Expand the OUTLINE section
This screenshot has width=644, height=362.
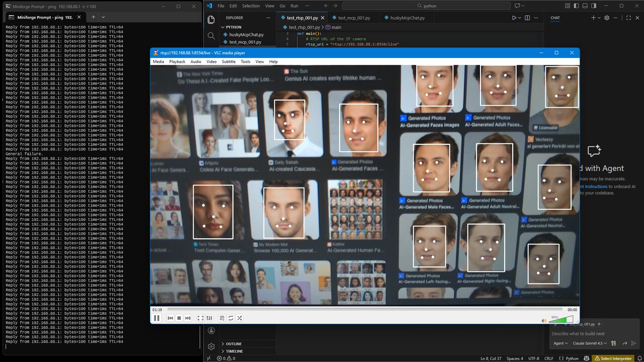coord(233,344)
